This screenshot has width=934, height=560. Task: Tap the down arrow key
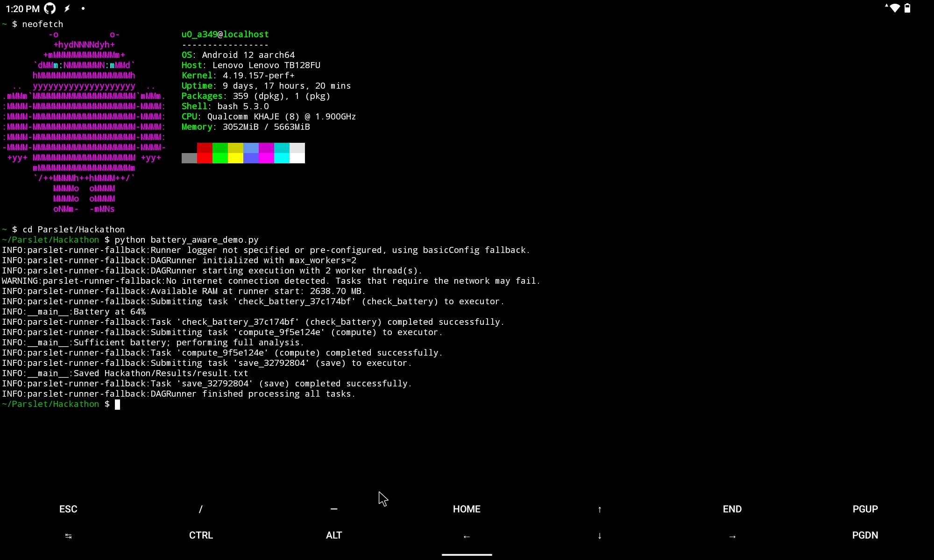600,536
